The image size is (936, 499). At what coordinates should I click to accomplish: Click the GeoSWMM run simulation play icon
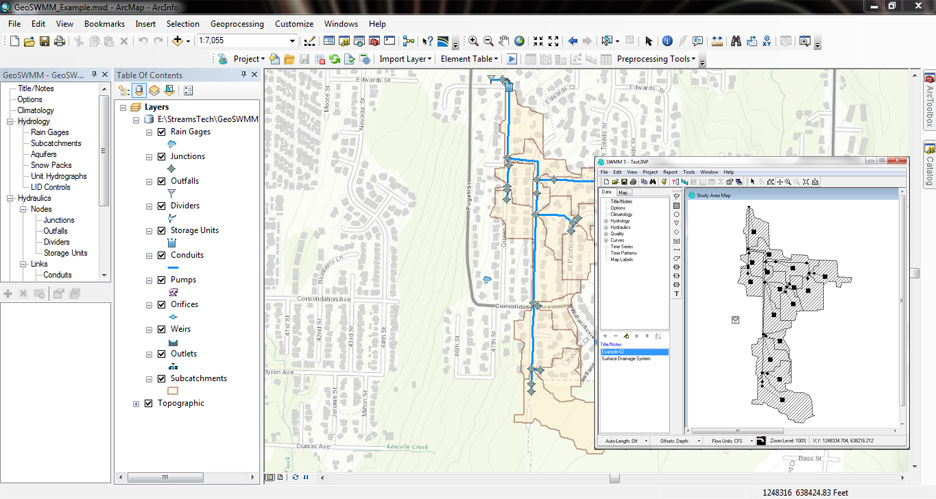(x=512, y=59)
